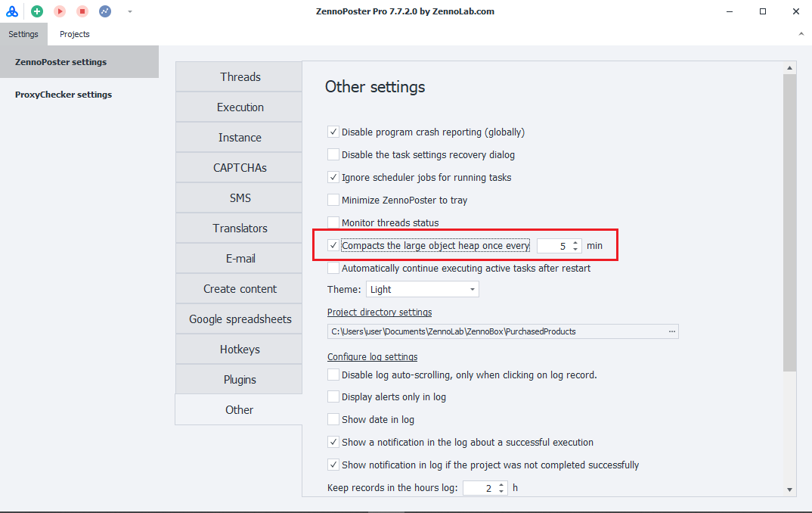Increase heap compaction minutes with up arrow
This screenshot has width=812, height=513.
pyautogui.click(x=576, y=242)
